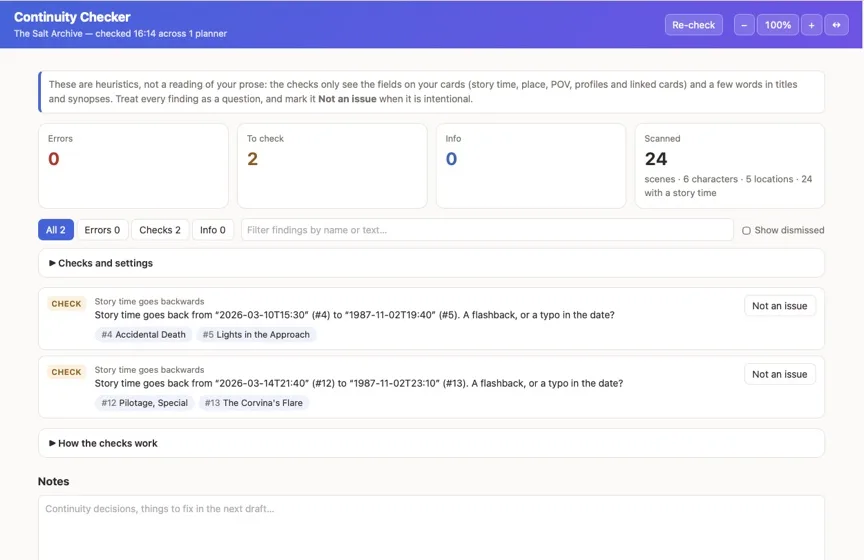Screen dimensions: 864x560
Task: Zoom in with the plus button
Action: tap(811, 25)
